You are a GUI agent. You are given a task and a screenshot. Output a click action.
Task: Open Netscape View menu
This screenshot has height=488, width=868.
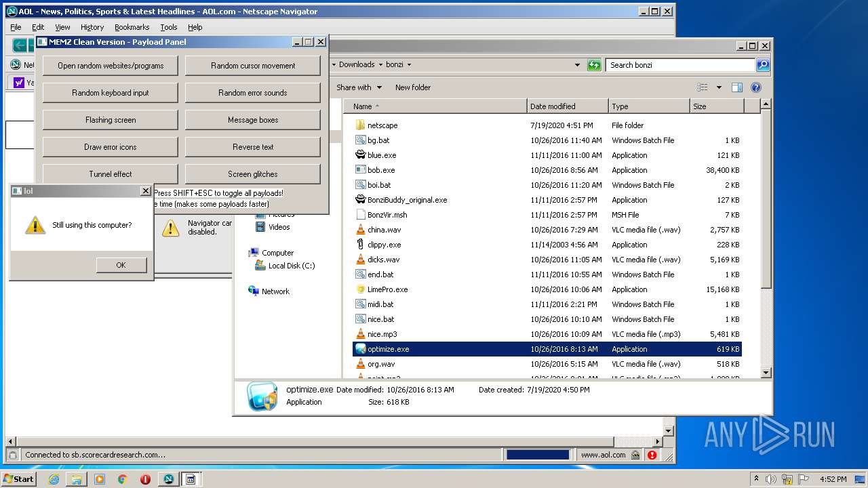click(62, 27)
